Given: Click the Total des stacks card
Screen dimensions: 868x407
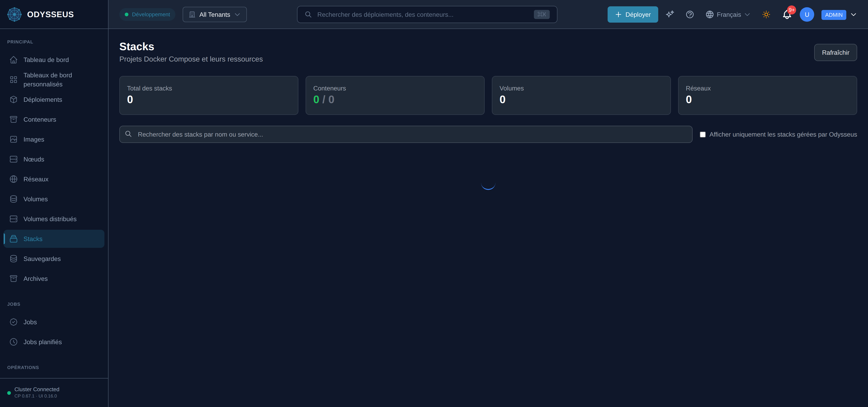Looking at the screenshot, I should [209, 95].
